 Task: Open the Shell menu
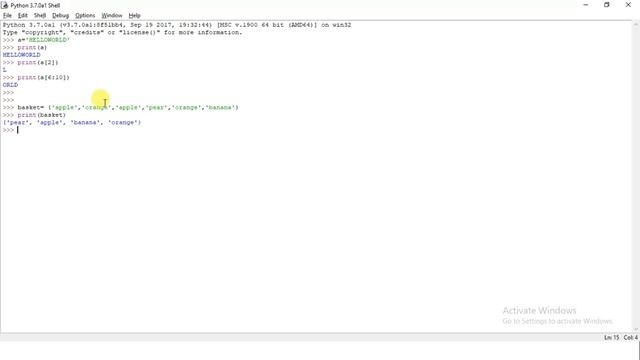[x=40, y=16]
